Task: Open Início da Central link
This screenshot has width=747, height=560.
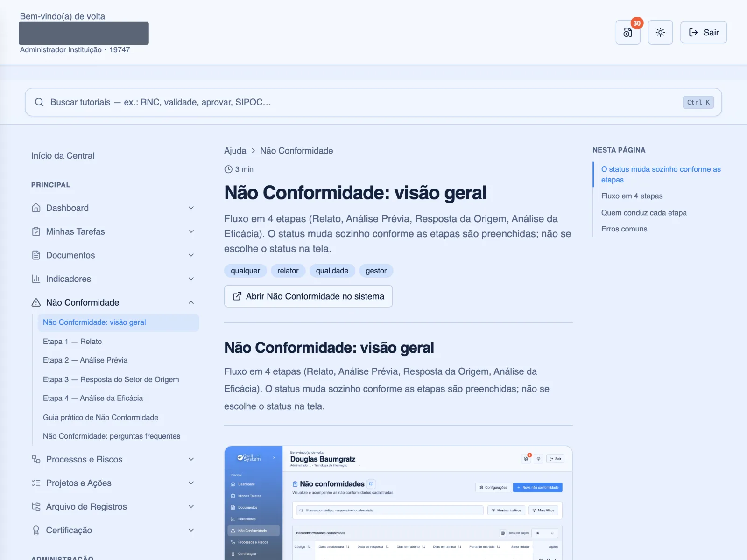Action: 63,156
